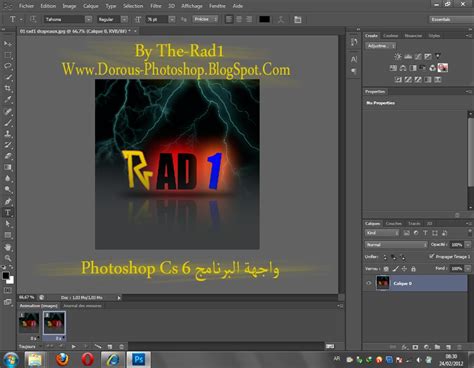Select the Crop tool
Image resolution: width=474 pixels, height=368 pixels.
(8, 89)
